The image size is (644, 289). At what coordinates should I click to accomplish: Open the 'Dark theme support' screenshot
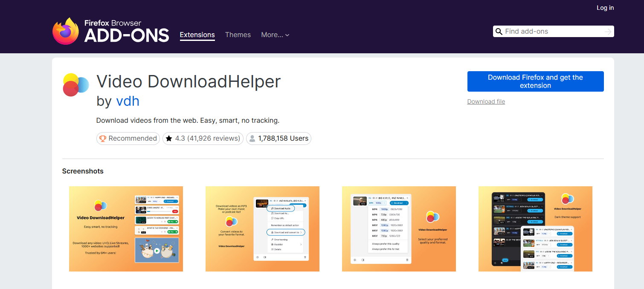[x=535, y=229]
